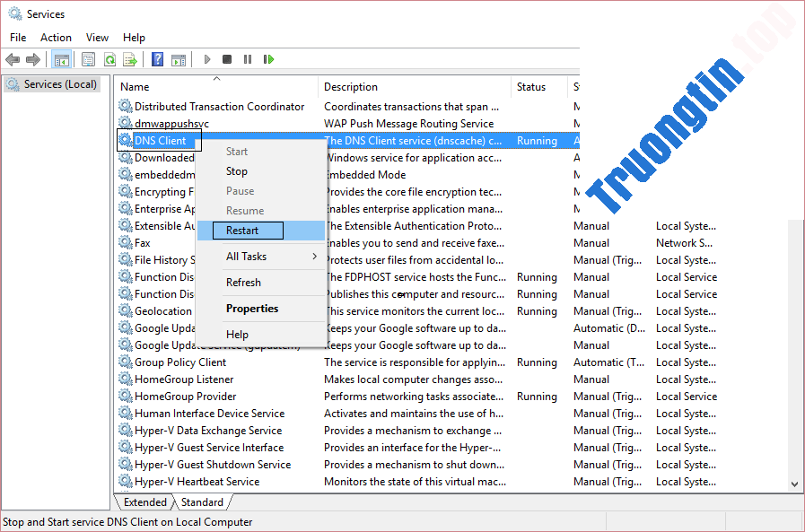Click the blue Help question mark icon
The width and height of the screenshot is (805, 532).
pyautogui.click(x=157, y=59)
